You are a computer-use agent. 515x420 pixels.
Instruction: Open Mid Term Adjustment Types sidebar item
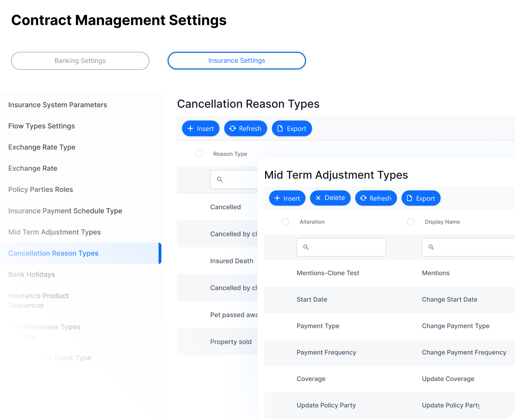pos(54,232)
